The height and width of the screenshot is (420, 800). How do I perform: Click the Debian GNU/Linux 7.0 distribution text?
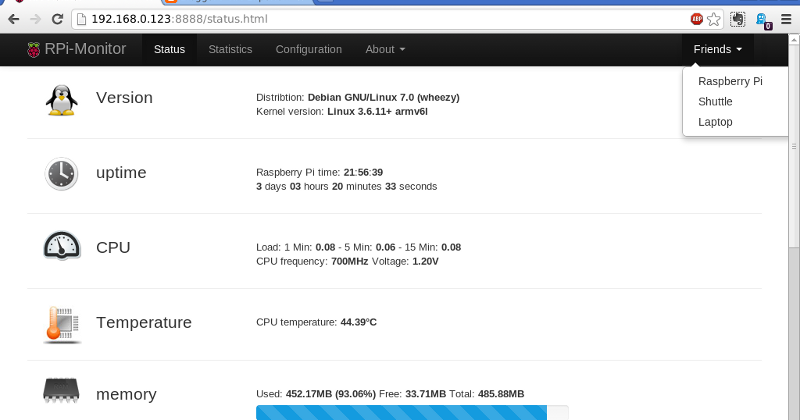384,97
